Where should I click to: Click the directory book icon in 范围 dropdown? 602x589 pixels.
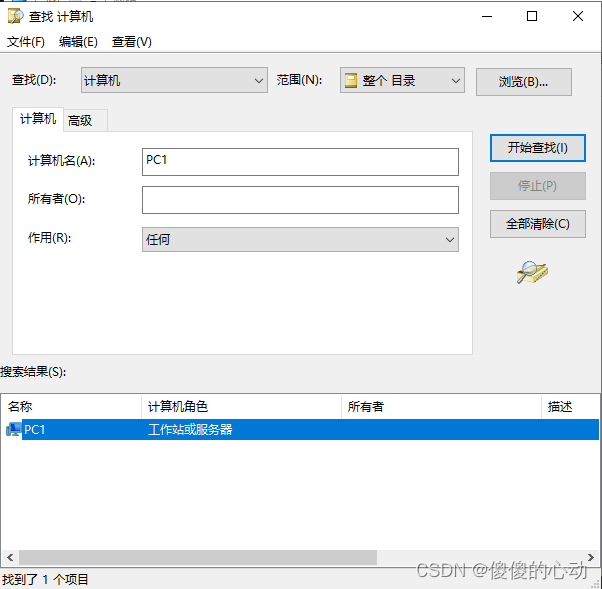tap(351, 81)
